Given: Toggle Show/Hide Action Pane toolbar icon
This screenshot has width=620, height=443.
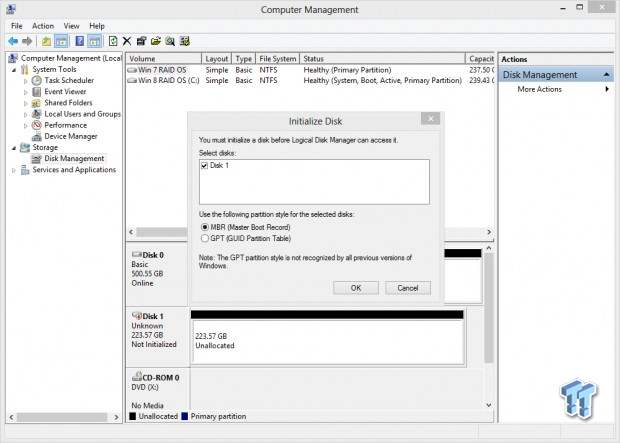Looking at the screenshot, I should pyautogui.click(x=94, y=41).
